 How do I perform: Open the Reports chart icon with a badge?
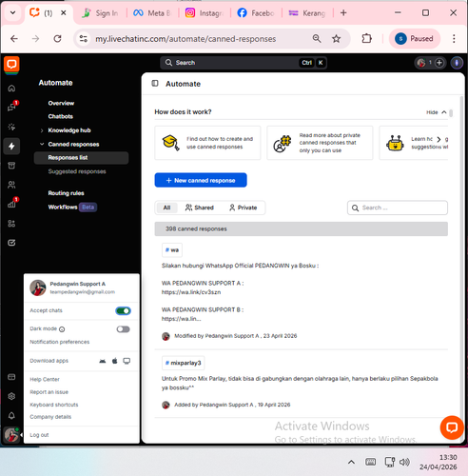[11, 204]
